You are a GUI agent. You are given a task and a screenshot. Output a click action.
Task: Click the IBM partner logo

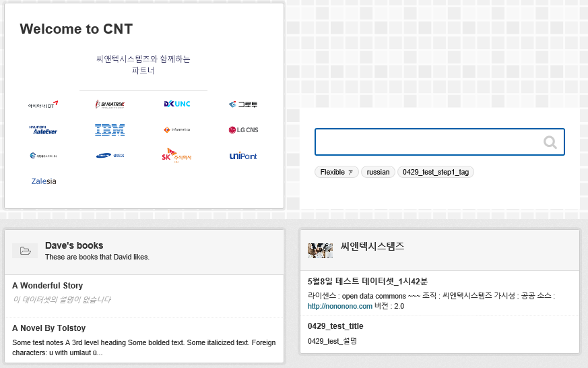click(x=110, y=130)
